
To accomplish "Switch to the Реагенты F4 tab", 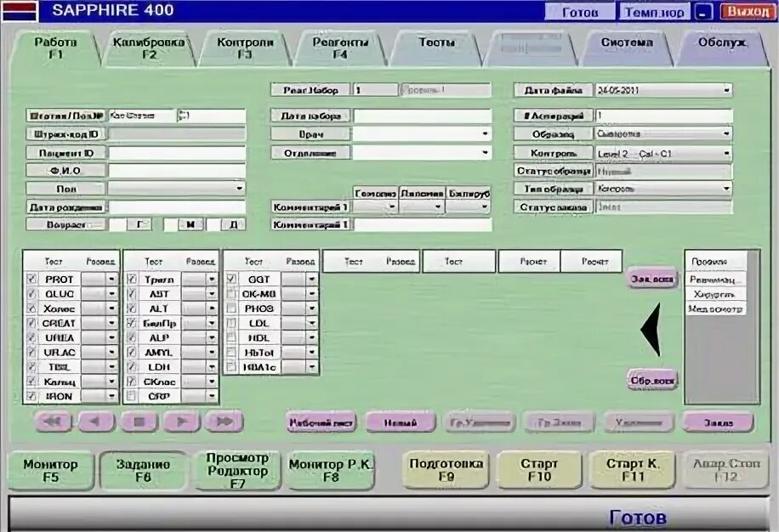I will click(340, 48).
